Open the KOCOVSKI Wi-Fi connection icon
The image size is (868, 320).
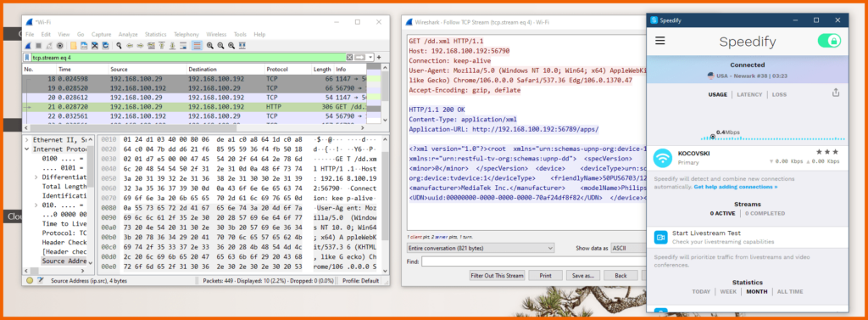coord(663,158)
